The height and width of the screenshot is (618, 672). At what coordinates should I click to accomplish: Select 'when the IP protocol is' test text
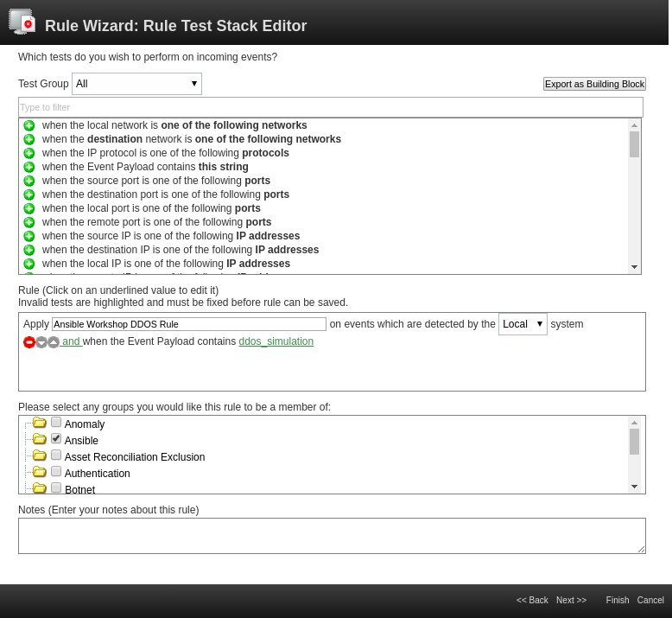point(166,153)
